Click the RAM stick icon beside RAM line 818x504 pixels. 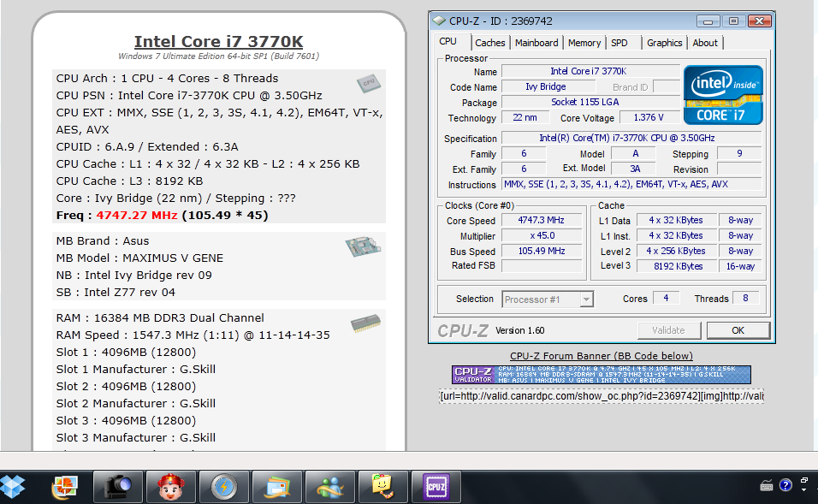click(365, 323)
